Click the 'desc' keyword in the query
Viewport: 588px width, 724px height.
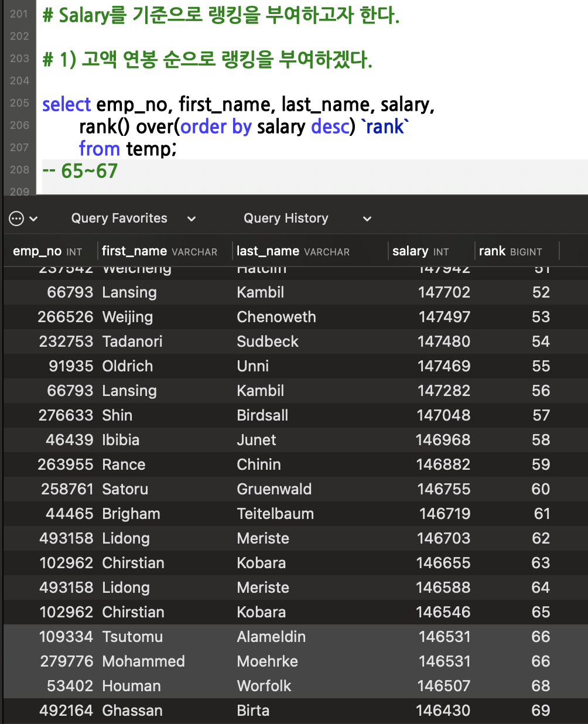[330, 127]
